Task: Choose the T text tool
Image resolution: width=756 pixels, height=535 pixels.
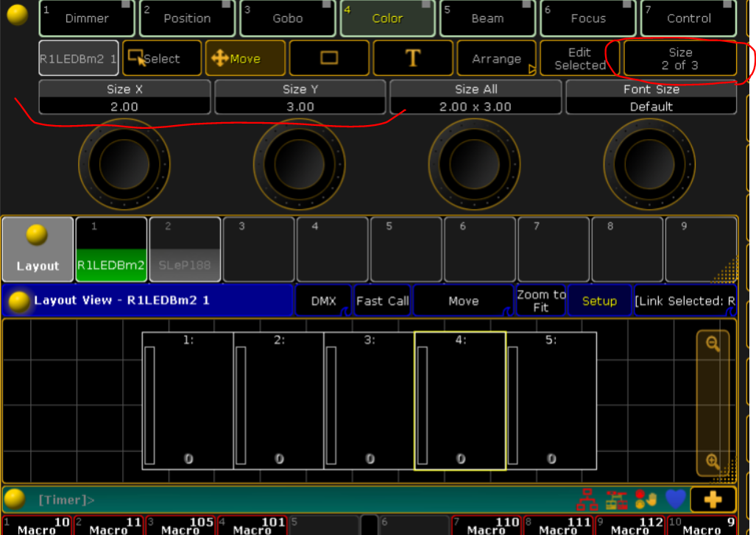Action: [x=413, y=58]
